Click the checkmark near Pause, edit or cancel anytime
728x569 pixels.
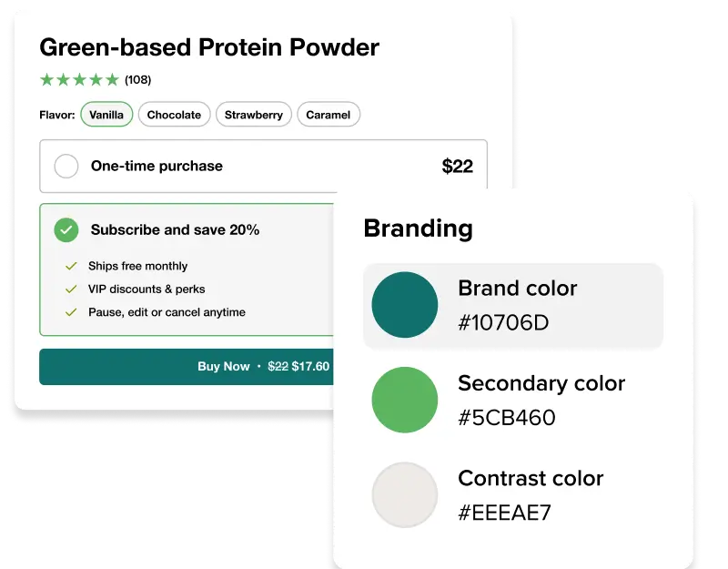(70, 311)
